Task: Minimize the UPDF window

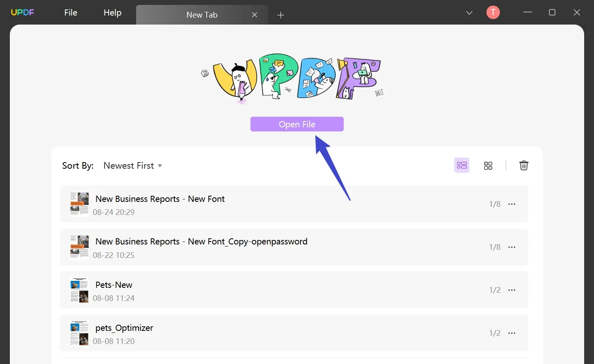Action: (x=528, y=12)
